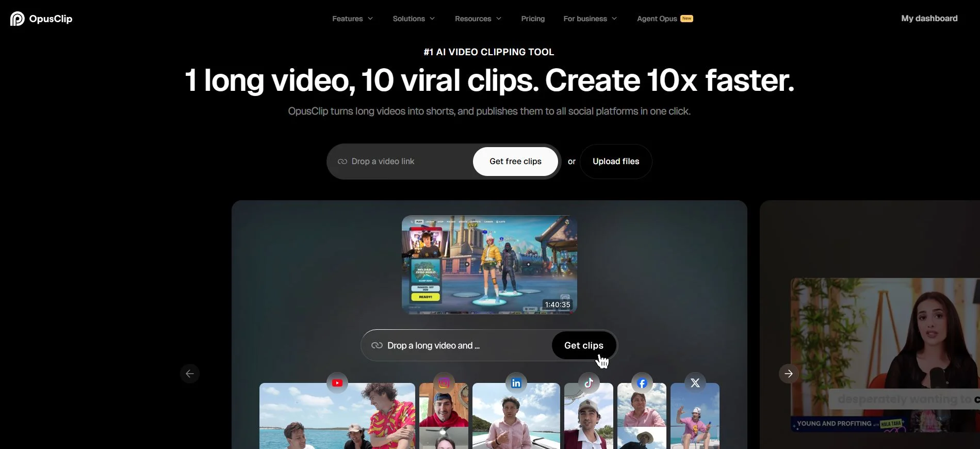Image resolution: width=980 pixels, height=449 pixels.
Task: Click the YouTube icon badge
Action: pos(337,383)
